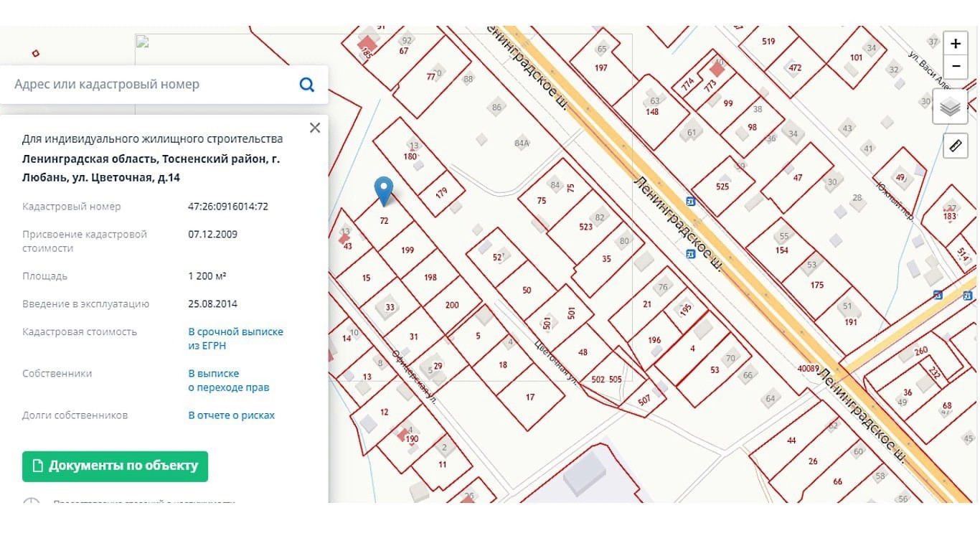Click the 'Для индивидуального жилищного строительства' heading
The height and width of the screenshot is (551, 980).
tap(152, 139)
